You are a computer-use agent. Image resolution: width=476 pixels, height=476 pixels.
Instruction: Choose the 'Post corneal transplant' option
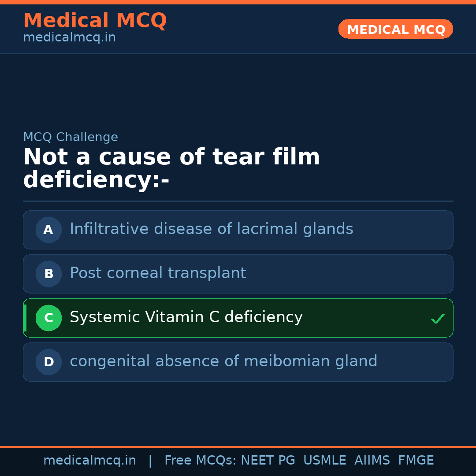coord(158,273)
